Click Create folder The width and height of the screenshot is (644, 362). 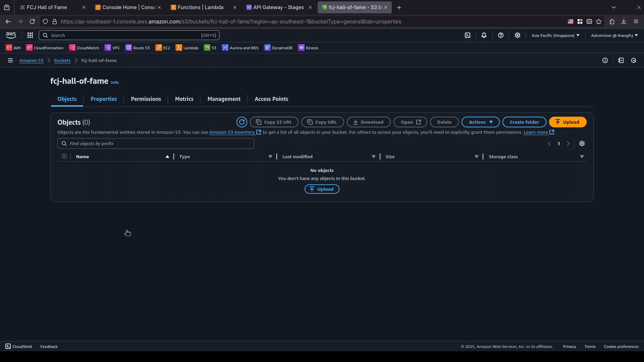click(524, 122)
